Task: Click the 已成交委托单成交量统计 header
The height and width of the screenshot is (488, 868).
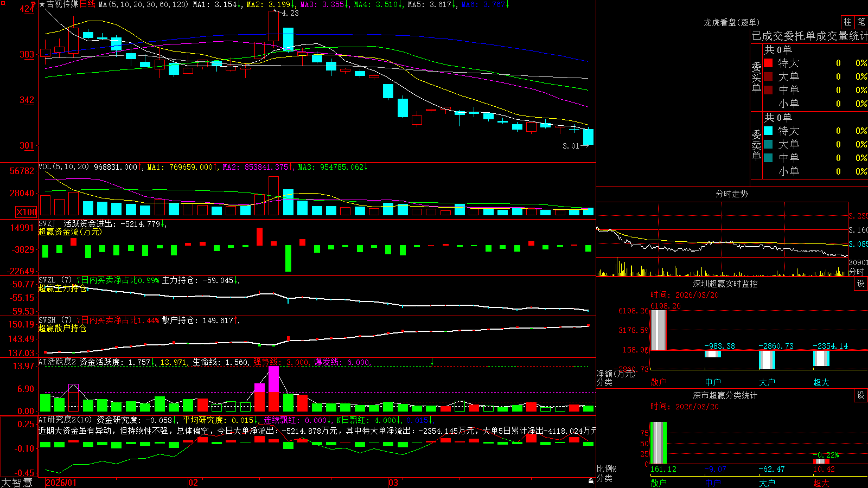Action: (x=809, y=36)
